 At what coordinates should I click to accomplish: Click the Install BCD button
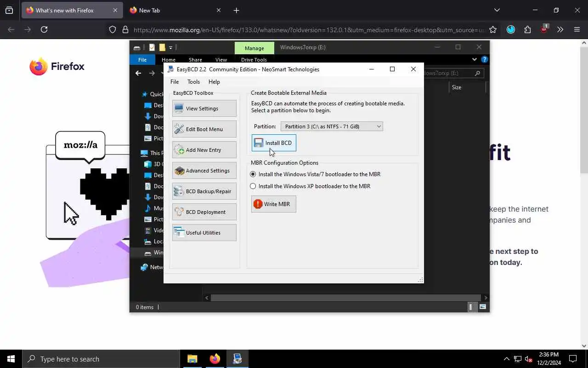[274, 143]
